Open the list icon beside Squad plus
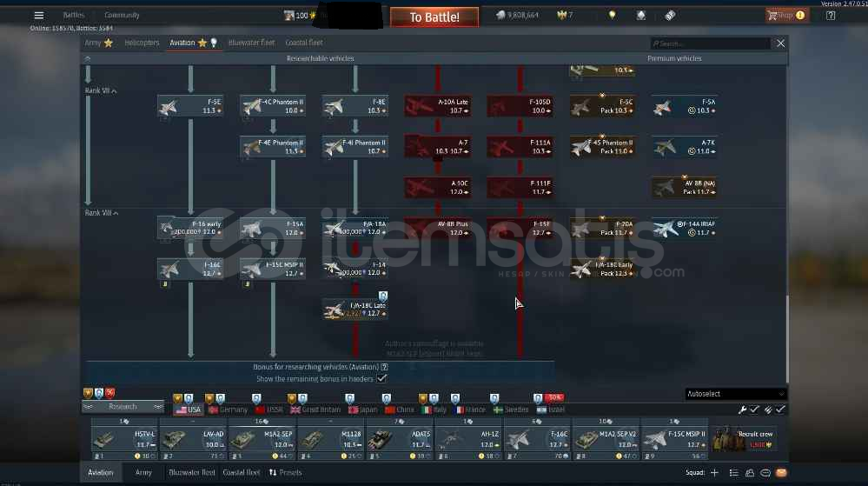Viewport: 868px width, 486px height. [734, 473]
